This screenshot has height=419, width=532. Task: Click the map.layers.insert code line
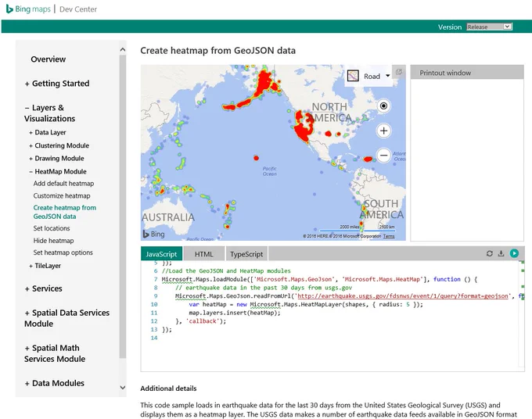coord(235,313)
